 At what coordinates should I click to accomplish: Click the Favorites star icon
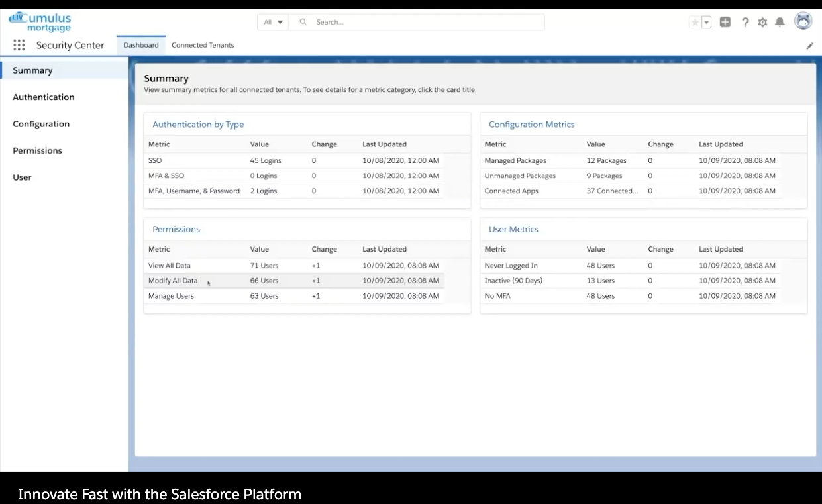point(695,23)
